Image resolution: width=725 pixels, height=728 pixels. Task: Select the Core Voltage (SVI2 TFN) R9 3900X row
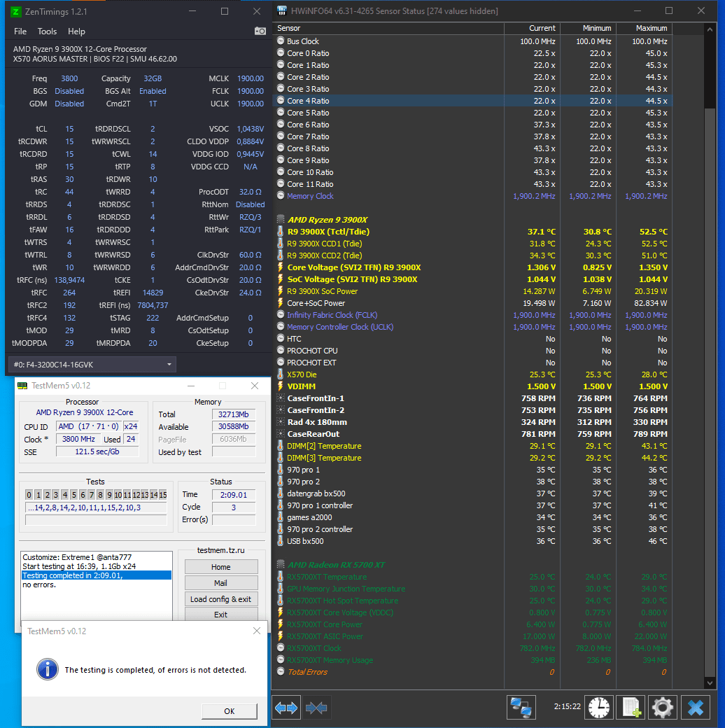472,267
